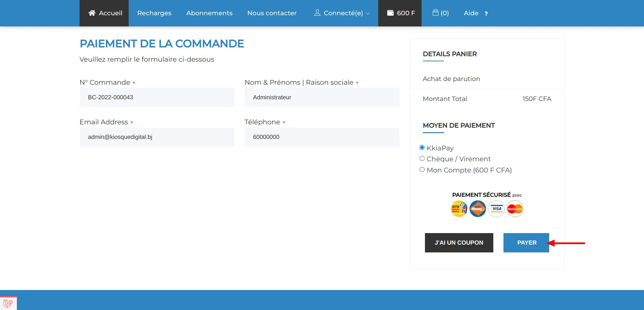Select Mon Compte (600 F CFA) payment

(x=422, y=169)
